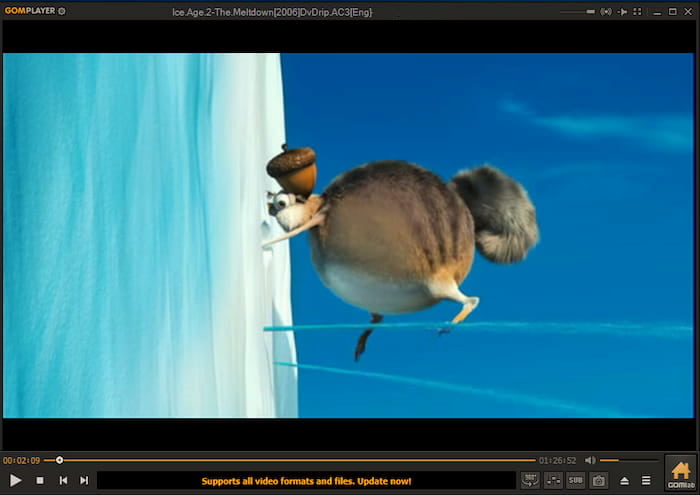Toggle the always-on-top pin icon

(x=622, y=12)
